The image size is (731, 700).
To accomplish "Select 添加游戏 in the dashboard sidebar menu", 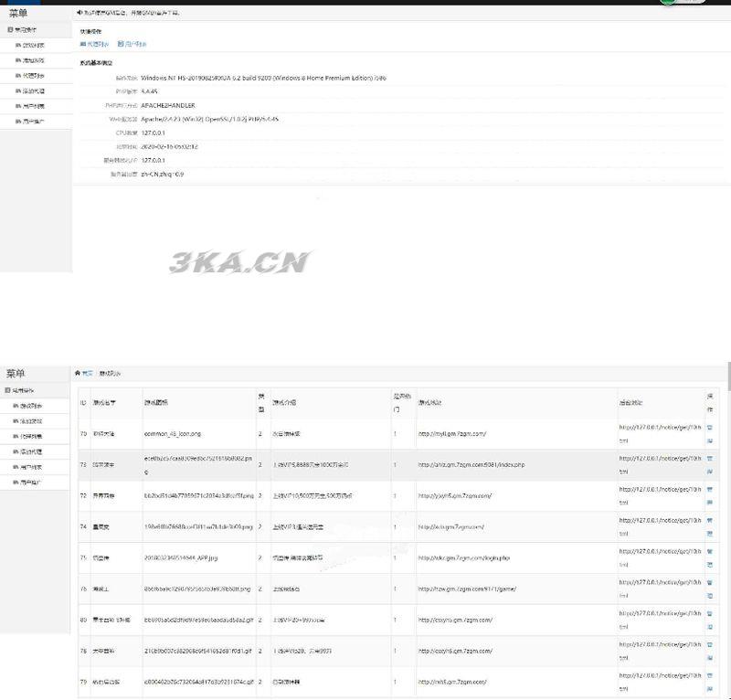I will pos(32,60).
